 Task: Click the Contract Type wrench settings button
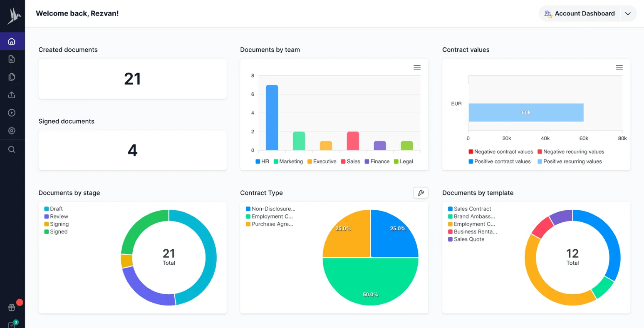click(x=421, y=193)
